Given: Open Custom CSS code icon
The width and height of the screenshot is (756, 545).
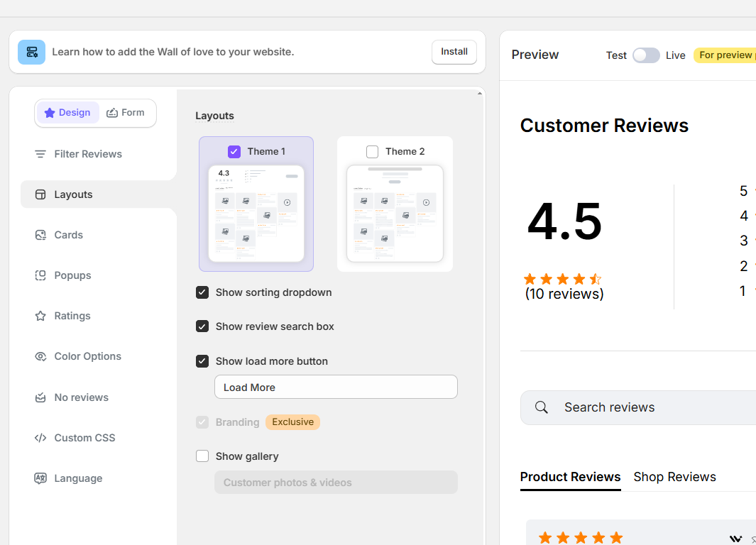Looking at the screenshot, I should click(x=40, y=438).
